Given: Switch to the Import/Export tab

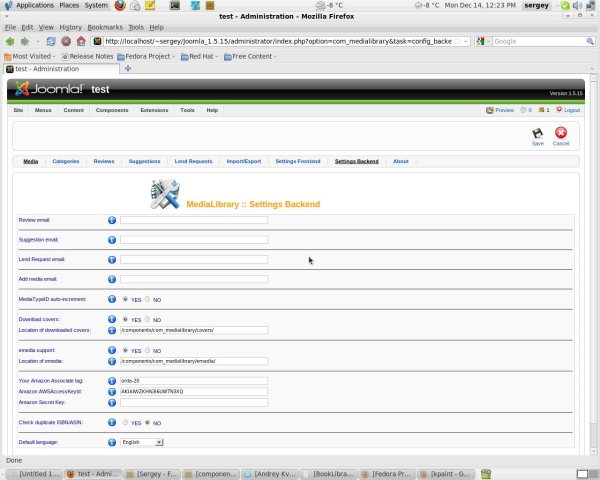Looking at the screenshot, I should click(244, 162).
